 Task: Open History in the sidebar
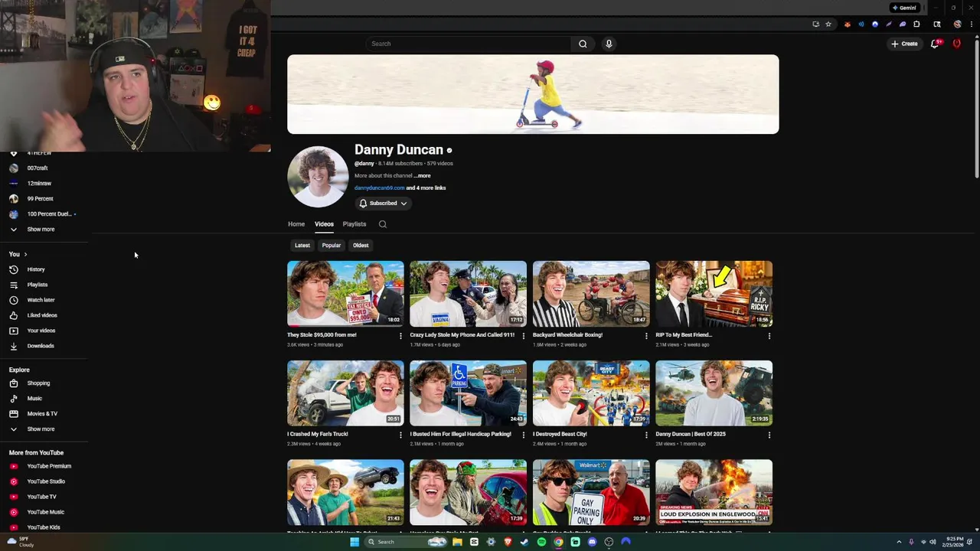36,269
